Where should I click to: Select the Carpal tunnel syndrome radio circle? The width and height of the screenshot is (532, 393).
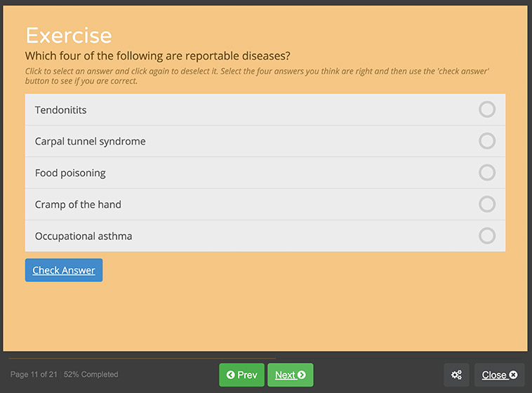coord(486,141)
